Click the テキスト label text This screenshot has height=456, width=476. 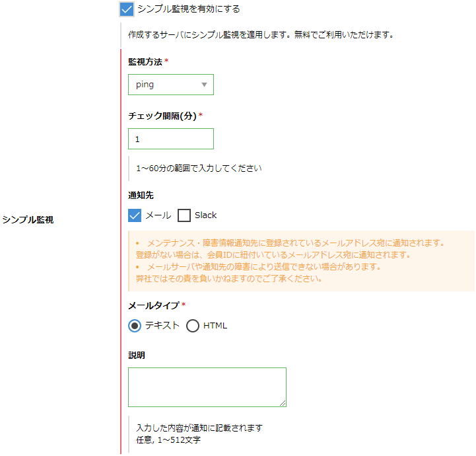(162, 326)
